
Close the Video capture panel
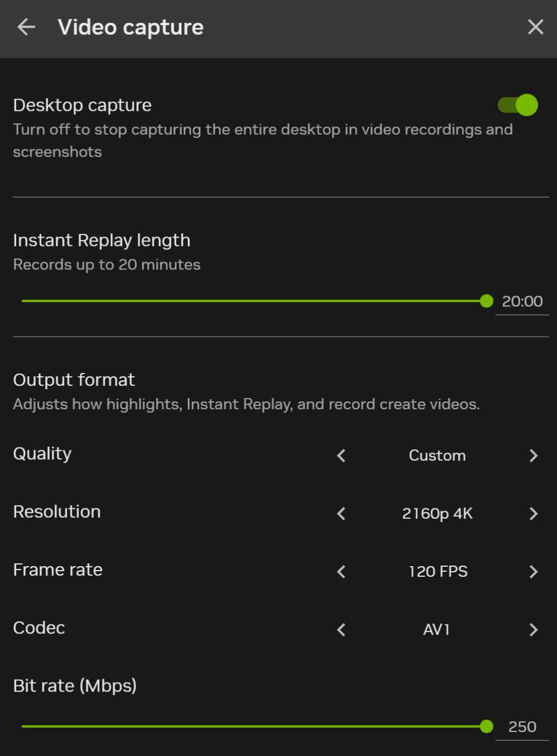535,27
